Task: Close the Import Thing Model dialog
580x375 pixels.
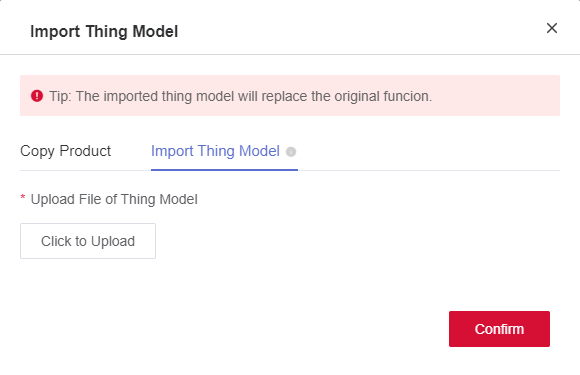Action: (x=552, y=28)
